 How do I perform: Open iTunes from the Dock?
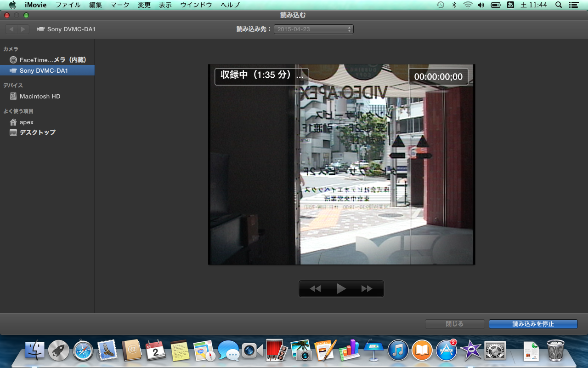pyautogui.click(x=398, y=351)
